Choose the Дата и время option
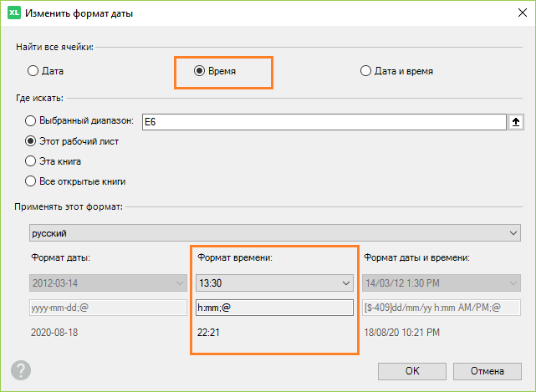Viewport: 536px width, 392px height. click(x=365, y=71)
